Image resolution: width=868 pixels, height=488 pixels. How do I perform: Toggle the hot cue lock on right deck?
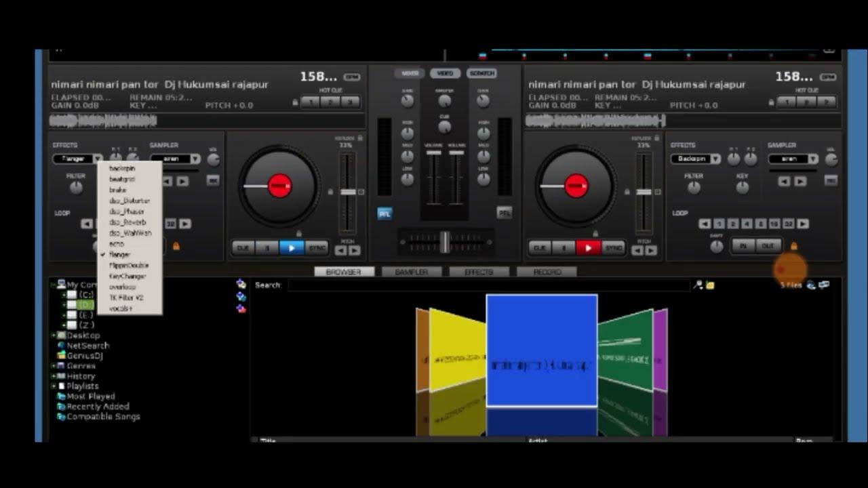point(772,102)
